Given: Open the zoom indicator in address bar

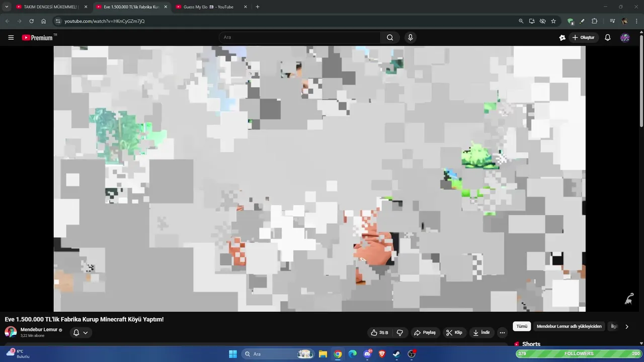Looking at the screenshot, I should (521, 21).
